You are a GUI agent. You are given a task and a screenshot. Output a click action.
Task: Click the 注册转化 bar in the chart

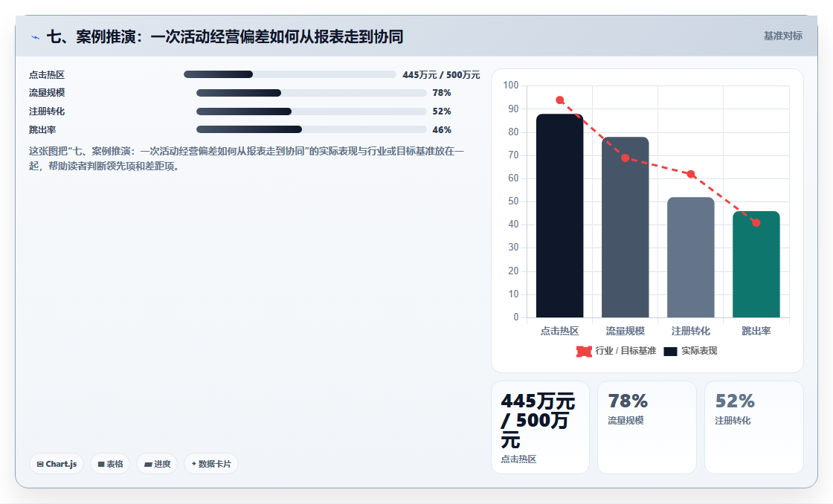point(691,258)
